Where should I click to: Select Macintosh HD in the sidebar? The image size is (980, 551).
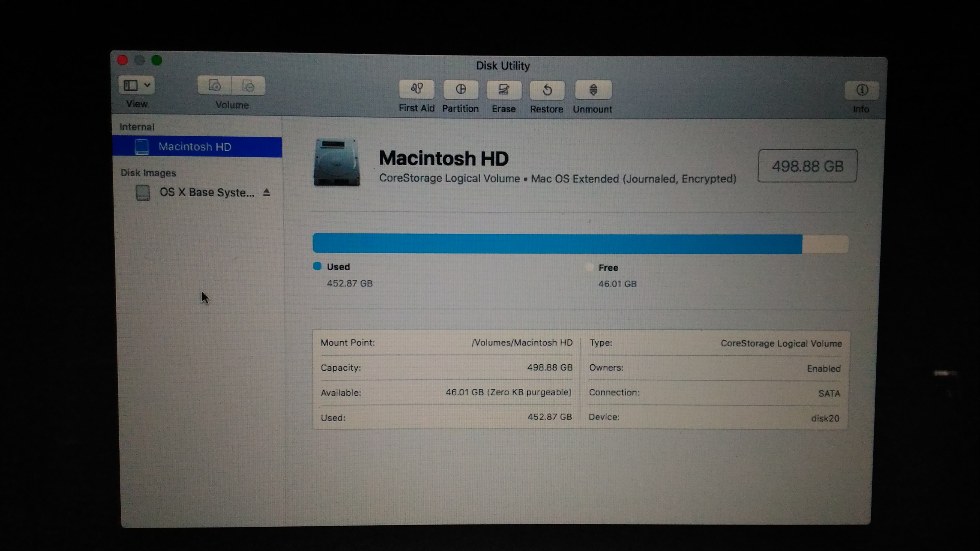click(x=197, y=147)
